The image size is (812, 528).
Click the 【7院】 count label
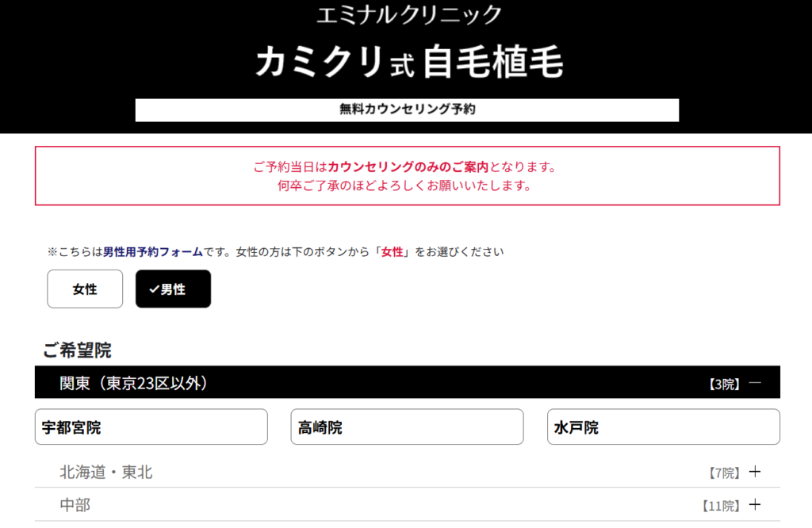(x=725, y=473)
